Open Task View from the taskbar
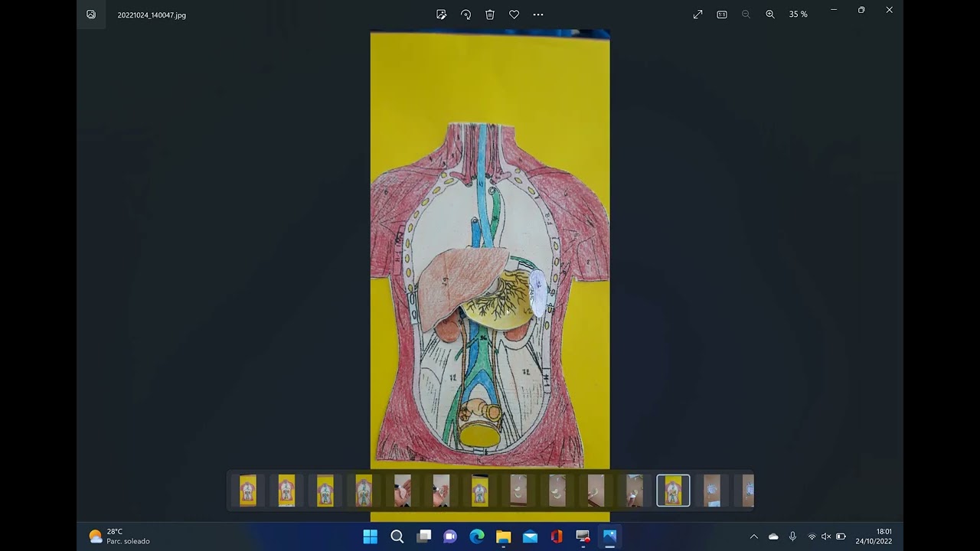This screenshot has height=551, width=980. pyautogui.click(x=423, y=536)
